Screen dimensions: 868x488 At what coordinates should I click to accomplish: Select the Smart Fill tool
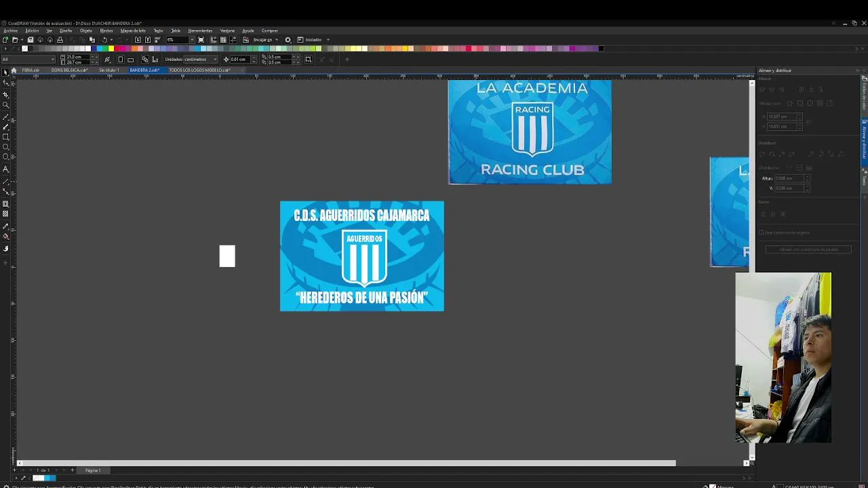[x=5, y=249]
